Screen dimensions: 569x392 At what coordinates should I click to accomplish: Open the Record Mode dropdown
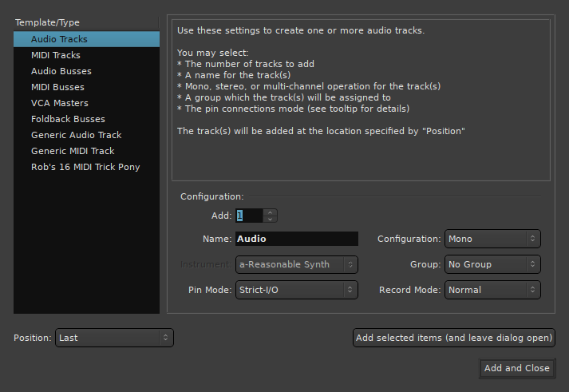tap(492, 290)
